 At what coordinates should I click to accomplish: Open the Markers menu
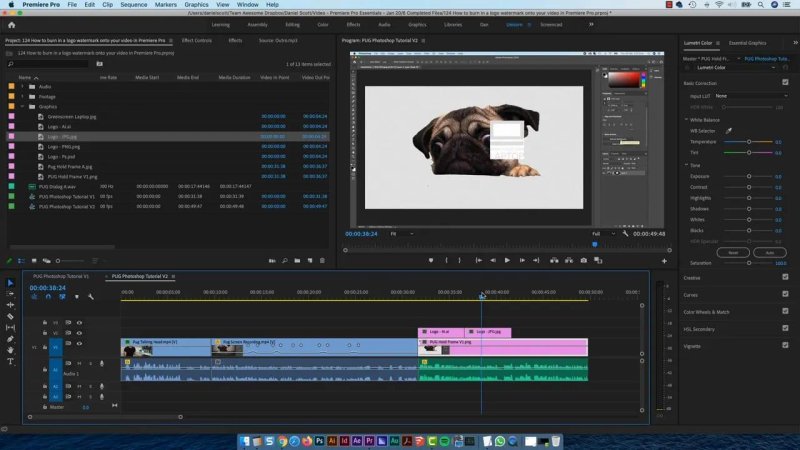coord(166,5)
